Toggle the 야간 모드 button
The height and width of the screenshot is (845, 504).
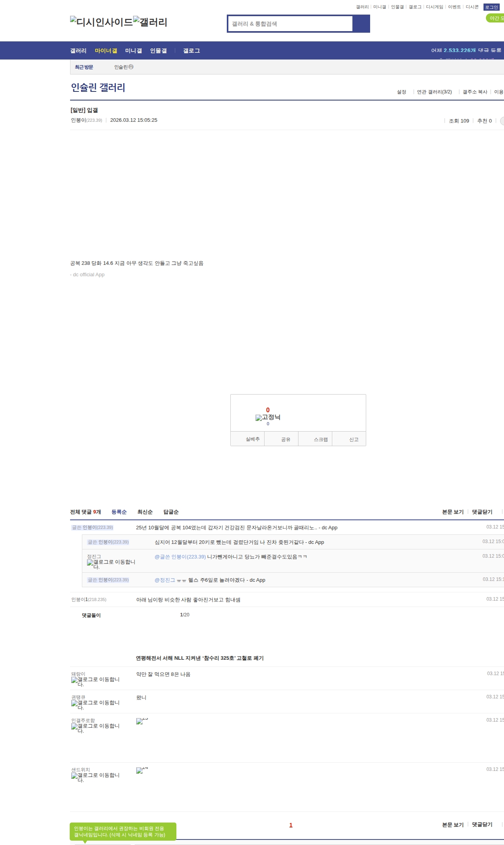coord(495,18)
